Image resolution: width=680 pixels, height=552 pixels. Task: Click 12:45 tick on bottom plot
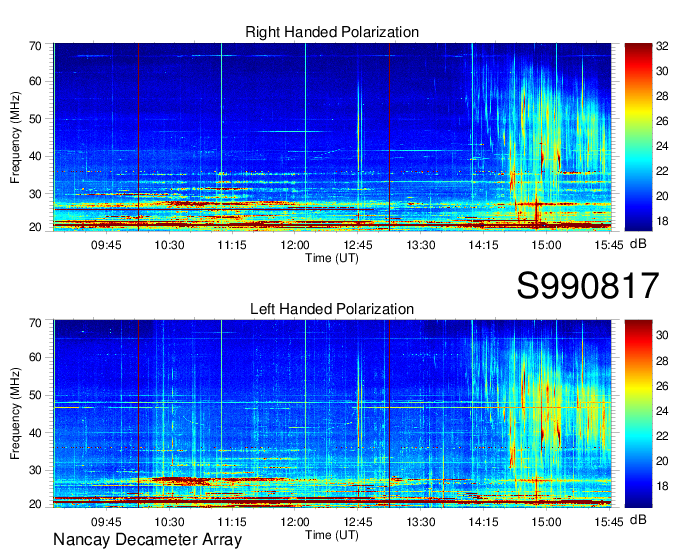(x=358, y=522)
